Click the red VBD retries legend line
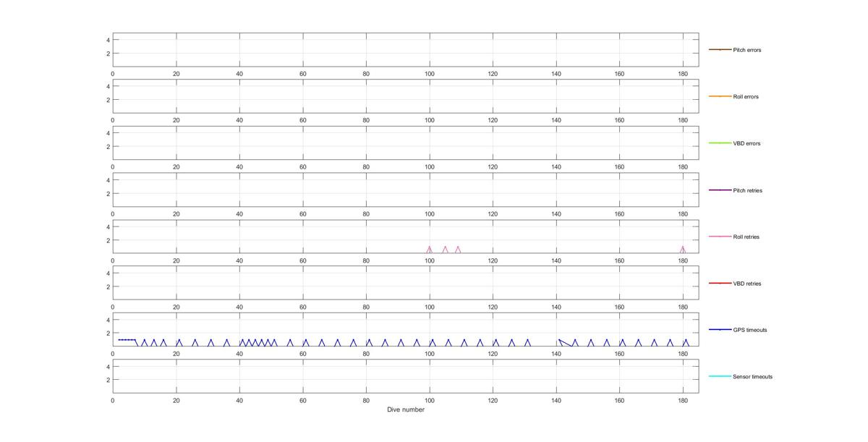The image size is (868, 442). tap(720, 284)
